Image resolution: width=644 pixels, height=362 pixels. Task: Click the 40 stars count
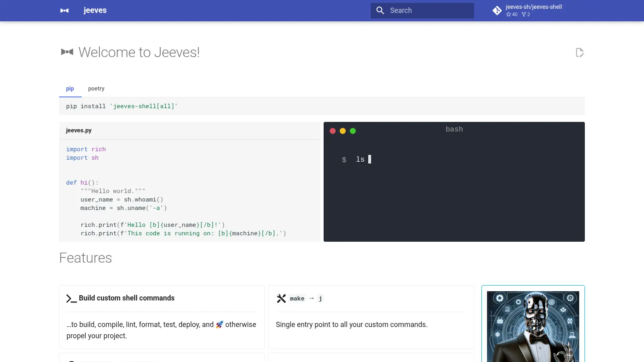point(512,14)
